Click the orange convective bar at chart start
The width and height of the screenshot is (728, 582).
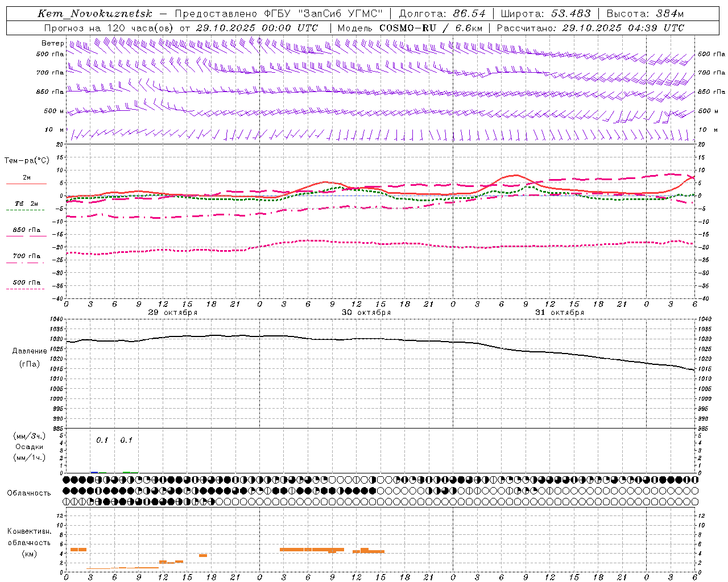(x=78, y=549)
